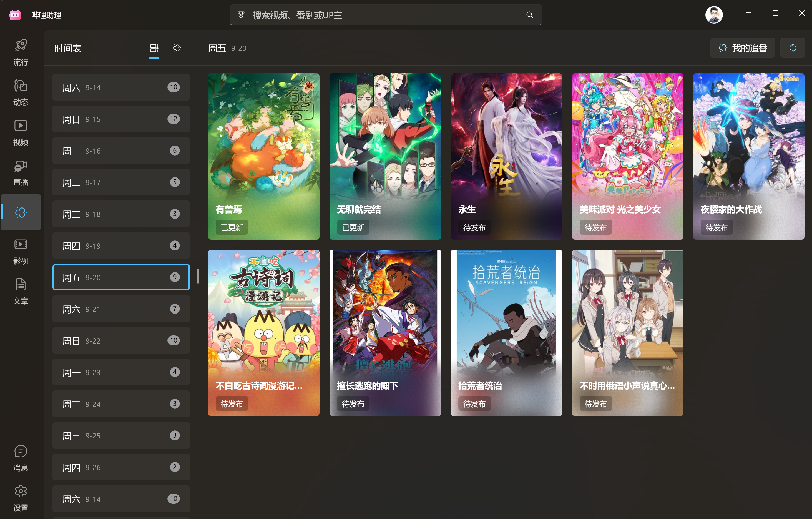Click the 周五 9-20 header text

tap(227, 48)
